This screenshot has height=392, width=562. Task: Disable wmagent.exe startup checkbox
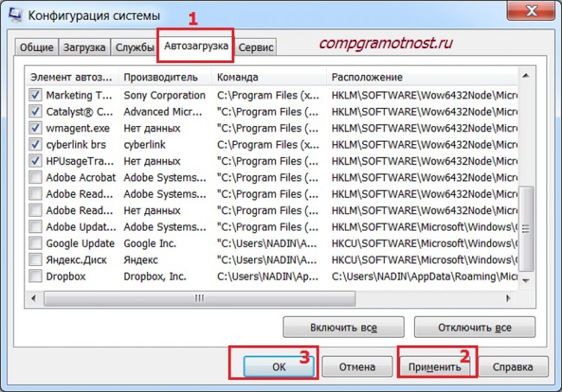[35, 128]
